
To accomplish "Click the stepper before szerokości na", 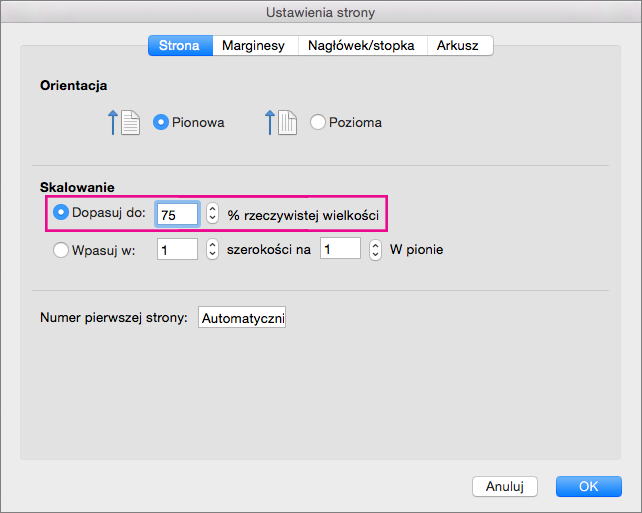I will (x=212, y=249).
